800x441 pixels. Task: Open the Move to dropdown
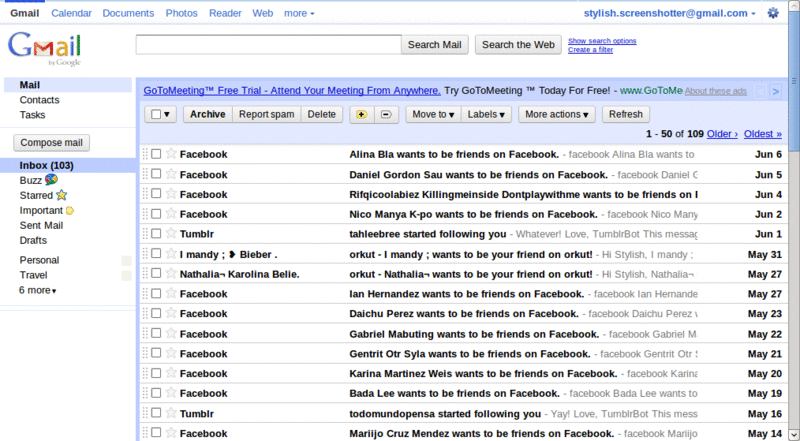[x=433, y=114]
